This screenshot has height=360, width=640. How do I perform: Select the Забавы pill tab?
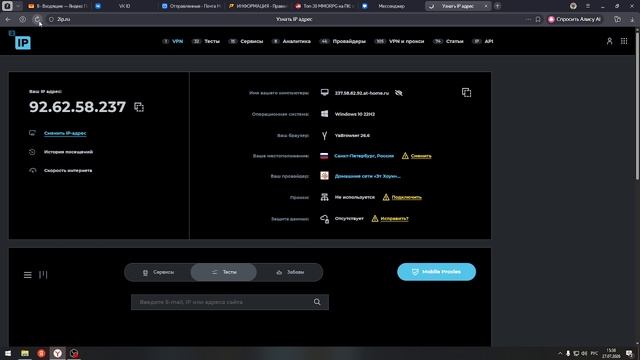[290, 272]
